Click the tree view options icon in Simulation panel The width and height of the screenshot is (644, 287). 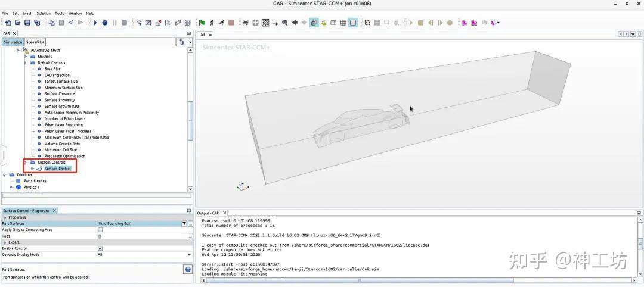pyautogui.click(x=182, y=42)
